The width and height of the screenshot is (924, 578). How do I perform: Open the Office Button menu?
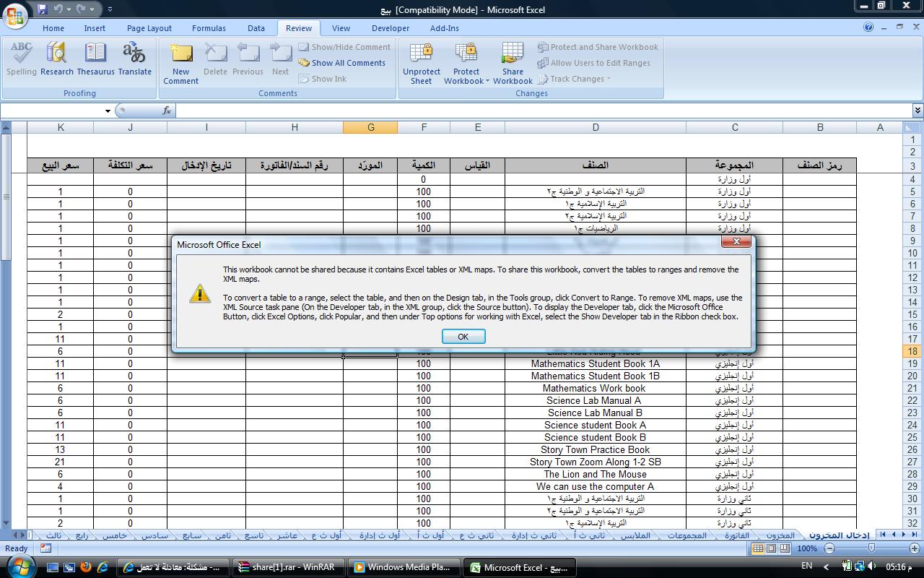(x=14, y=14)
